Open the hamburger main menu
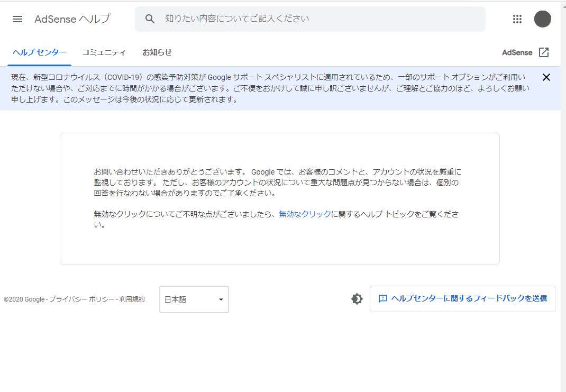The height and width of the screenshot is (392, 566). 17,19
